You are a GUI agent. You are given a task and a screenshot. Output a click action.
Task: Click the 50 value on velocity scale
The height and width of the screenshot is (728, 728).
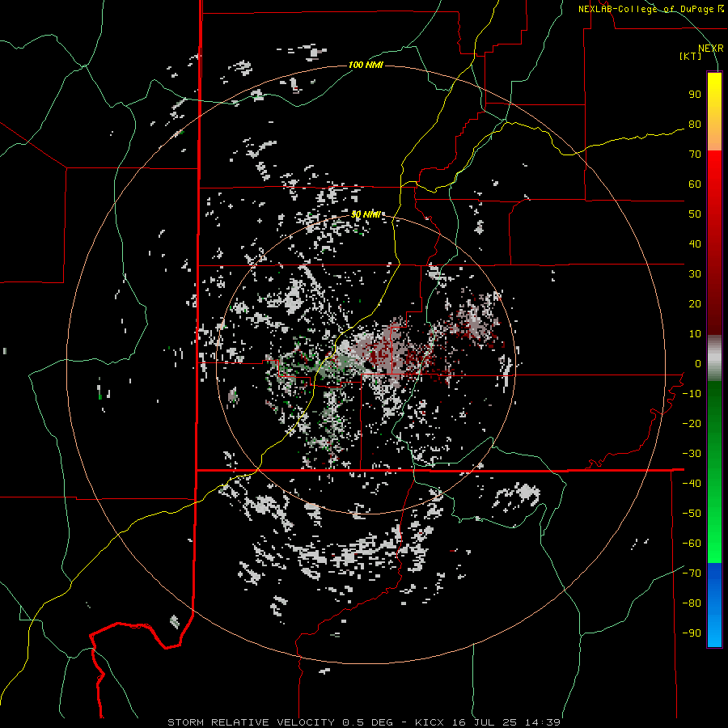click(695, 214)
